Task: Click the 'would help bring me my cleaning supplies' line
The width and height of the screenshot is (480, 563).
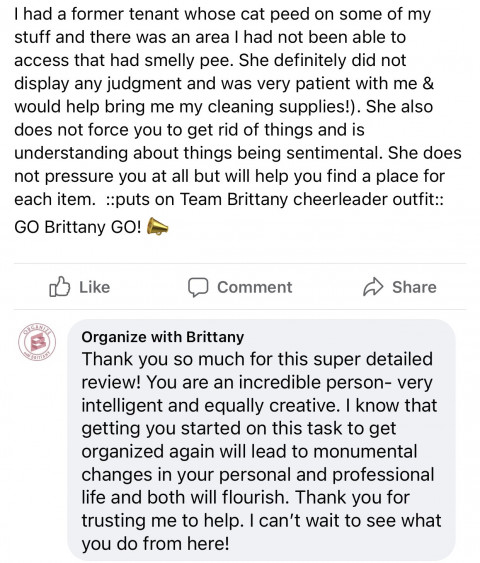Action: pos(223,107)
